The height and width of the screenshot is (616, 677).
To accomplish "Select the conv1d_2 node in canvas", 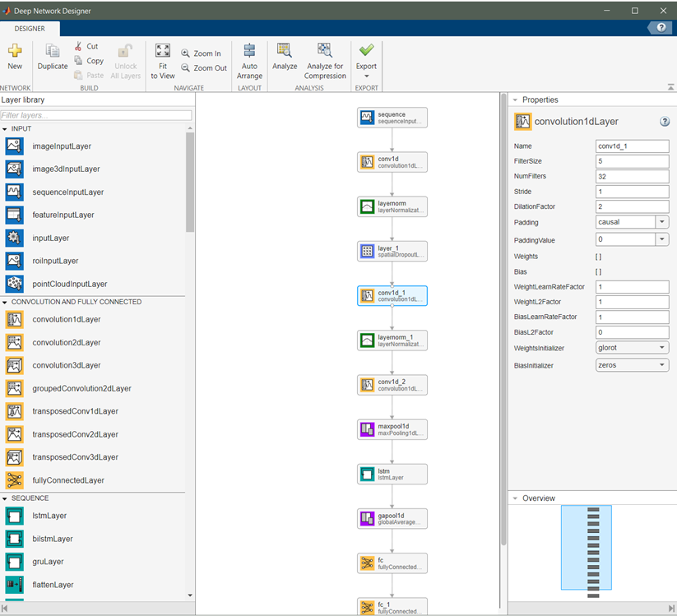I will 392,385.
